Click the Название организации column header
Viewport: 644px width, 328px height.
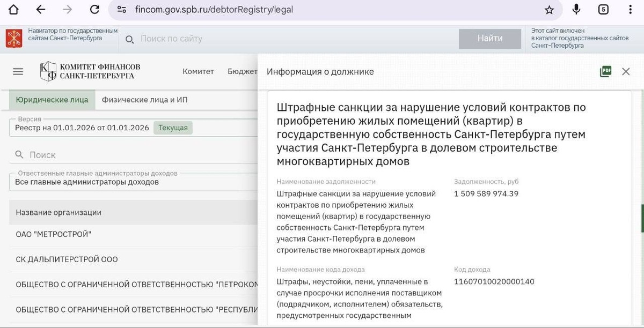pos(58,212)
